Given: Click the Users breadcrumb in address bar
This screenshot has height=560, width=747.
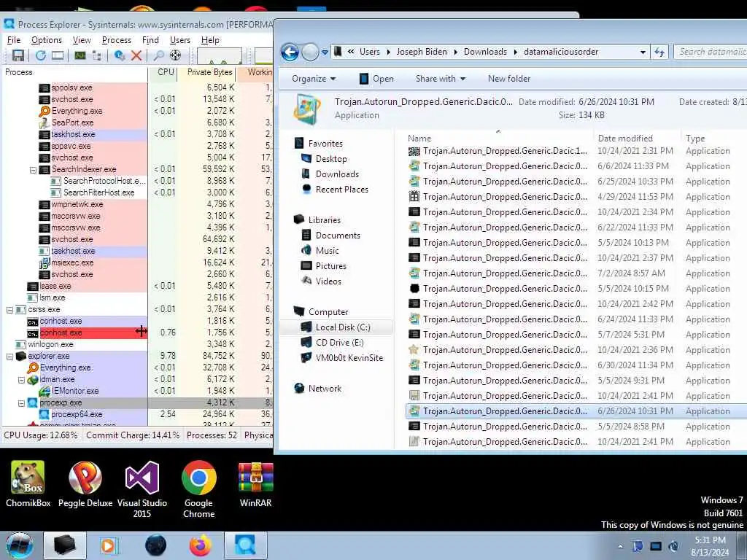Looking at the screenshot, I should tap(370, 52).
